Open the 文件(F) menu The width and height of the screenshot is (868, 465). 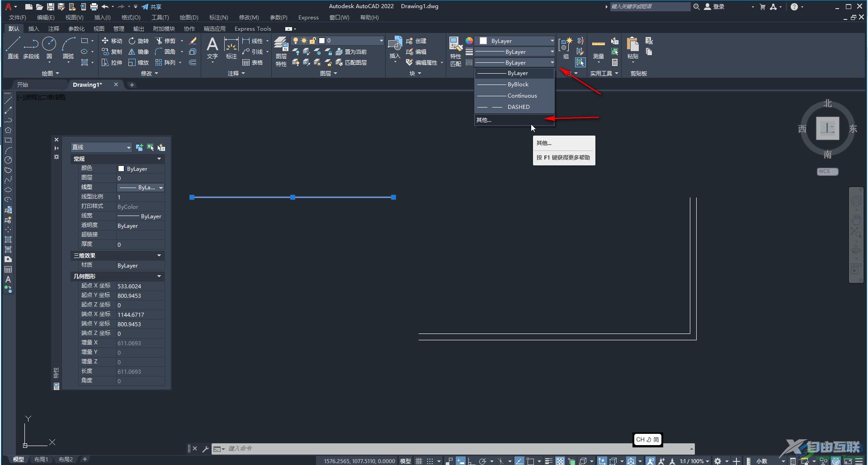pyautogui.click(x=18, y=18)
